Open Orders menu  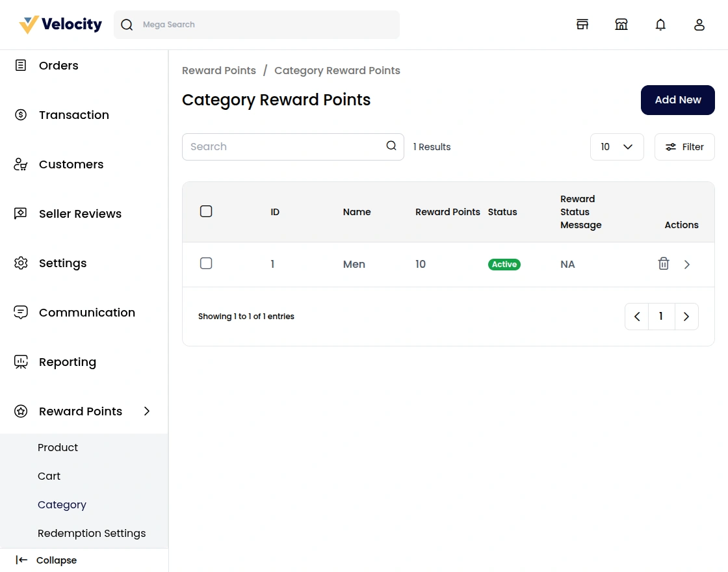(x=58, y=66)
